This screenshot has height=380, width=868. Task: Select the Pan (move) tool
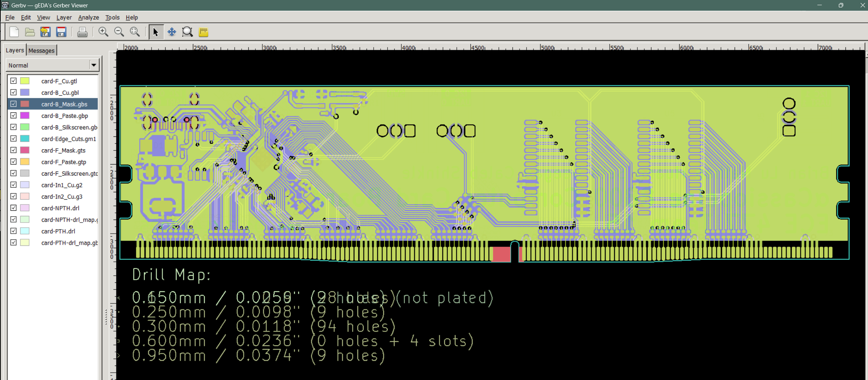point(172,32)
